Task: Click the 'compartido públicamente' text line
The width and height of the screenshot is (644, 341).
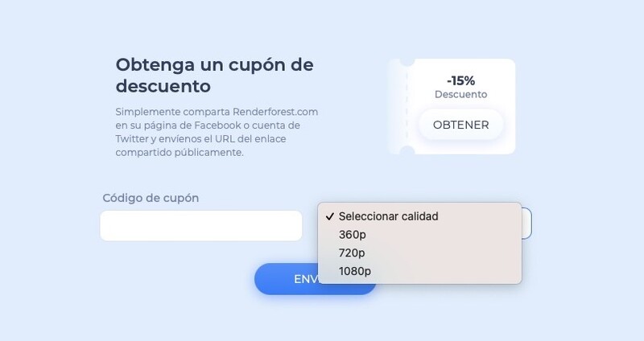Action: 179,152
